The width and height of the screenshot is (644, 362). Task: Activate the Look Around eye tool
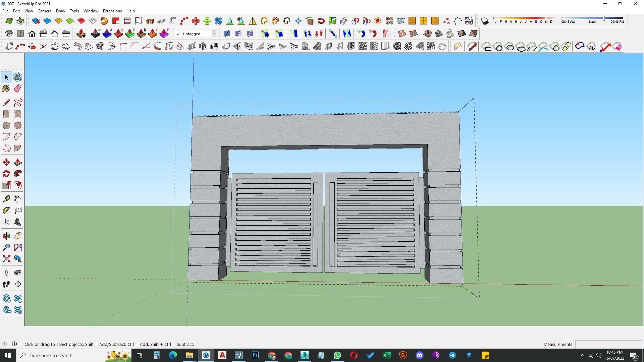[x=18, y=273]
